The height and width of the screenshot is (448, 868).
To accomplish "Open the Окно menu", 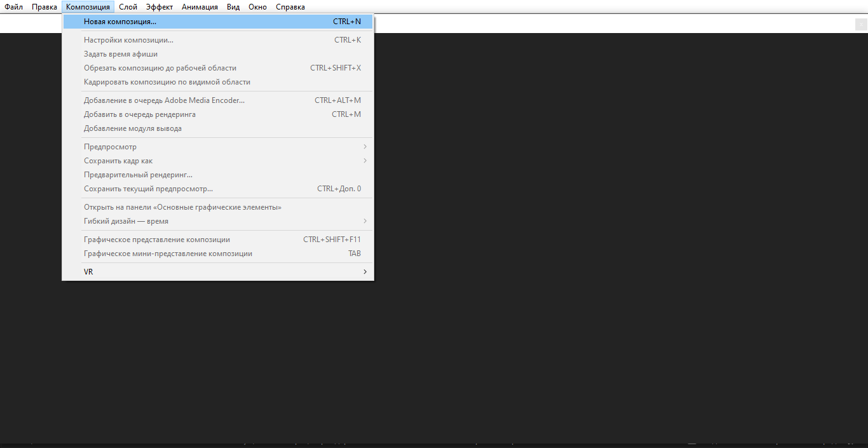I will point(257,7).
